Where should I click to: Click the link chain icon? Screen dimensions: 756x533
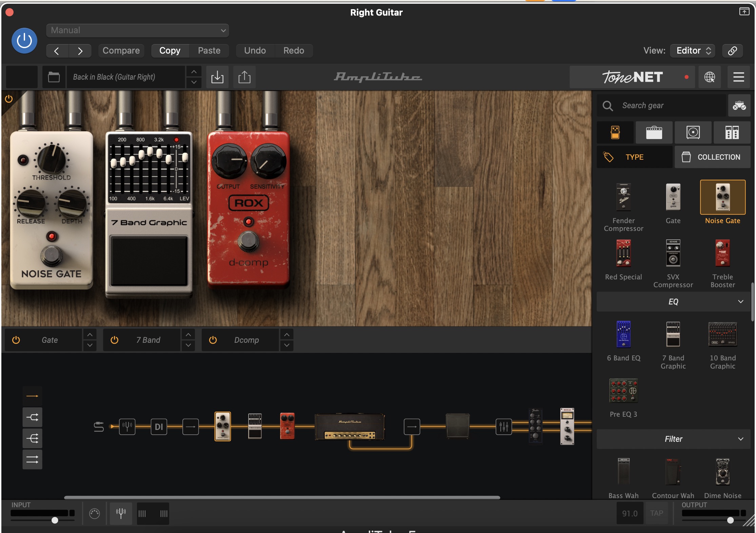732,51
